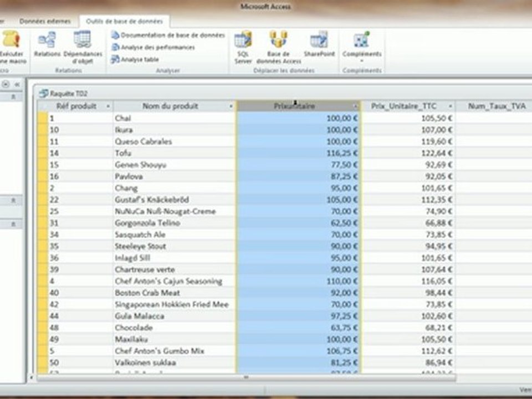Click the unit price '116,25 €'
This screenshot has width=532, height=399.
[x=342, y=154]
